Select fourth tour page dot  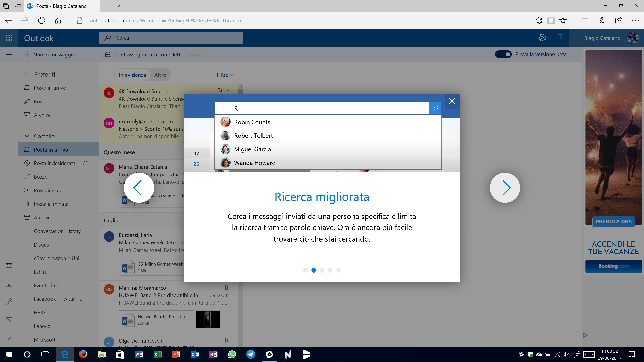point(330,270)
